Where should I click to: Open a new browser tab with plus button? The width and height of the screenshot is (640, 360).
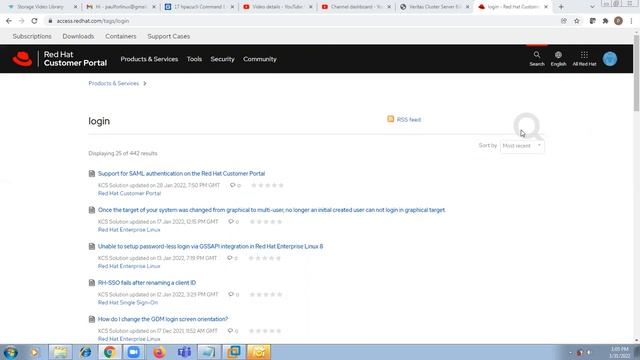pos(561,7)
